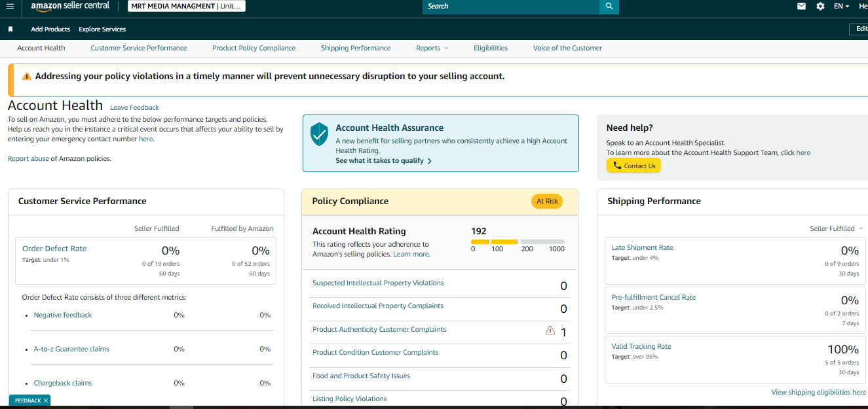868x409 pixels.
Task: Open the Customer Service Performance tab
Action: pyautogui.click(x=139, y=48)
